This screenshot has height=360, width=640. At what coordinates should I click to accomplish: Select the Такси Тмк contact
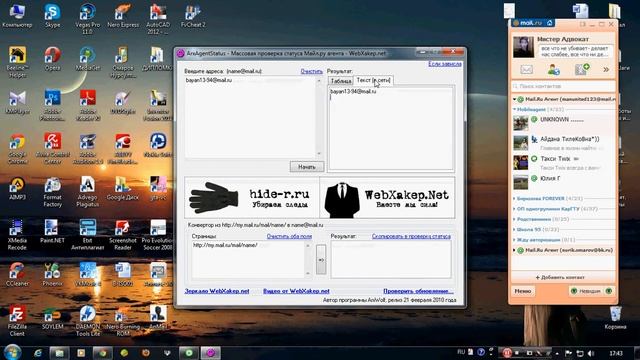563,162
